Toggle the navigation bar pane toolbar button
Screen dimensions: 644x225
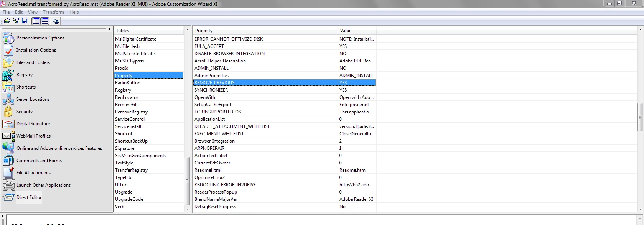coord(36,21)
